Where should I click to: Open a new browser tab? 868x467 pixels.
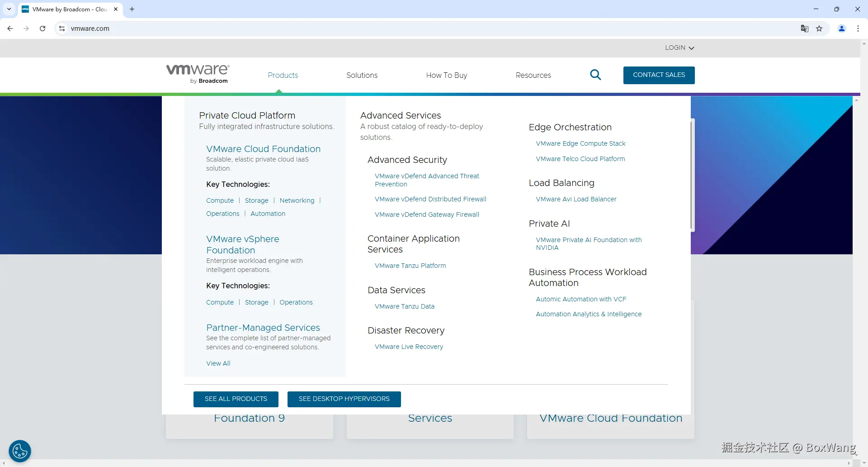pos(132,9)
